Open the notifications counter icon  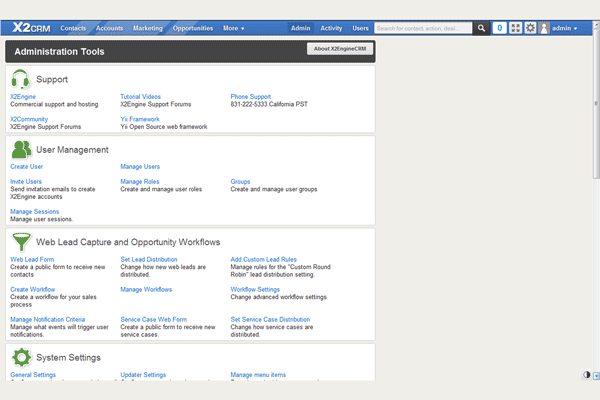[x=499, y=28]
